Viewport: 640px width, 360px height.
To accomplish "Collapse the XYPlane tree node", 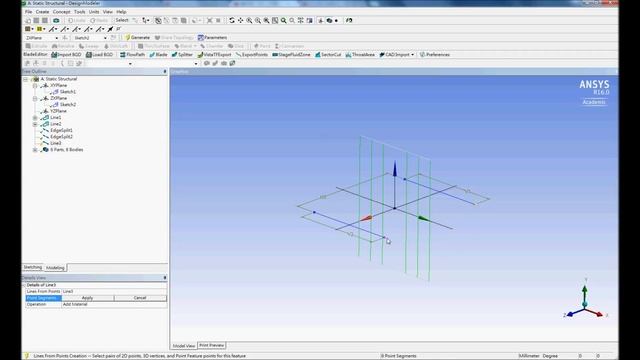I will tap(35, 86).
